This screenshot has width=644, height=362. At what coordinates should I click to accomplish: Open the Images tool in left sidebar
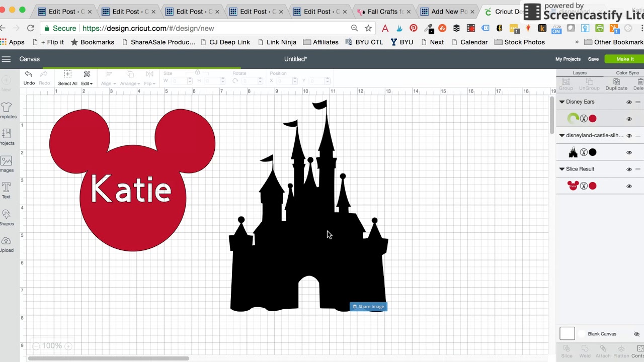[x=7, y=161]
